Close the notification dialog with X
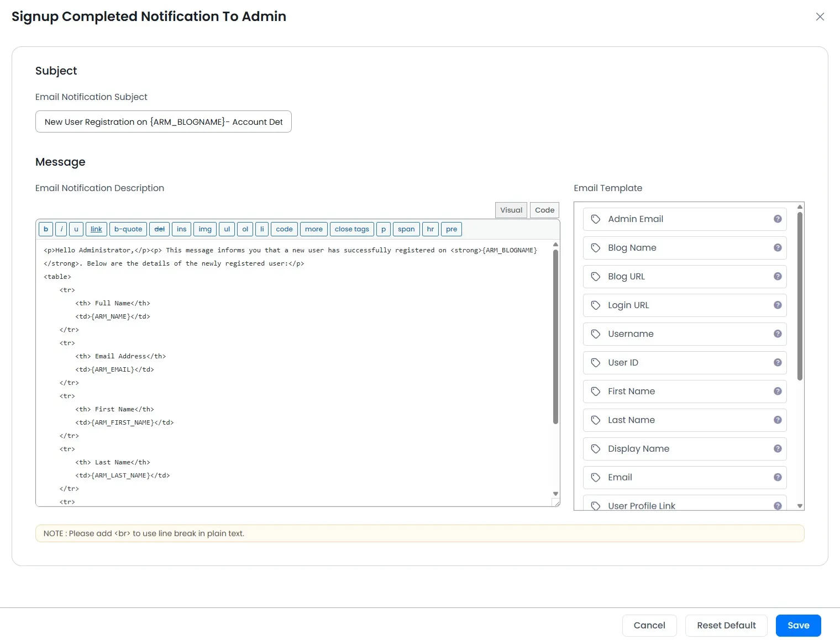This screenshot has height=640, width=840. [820, 17]
